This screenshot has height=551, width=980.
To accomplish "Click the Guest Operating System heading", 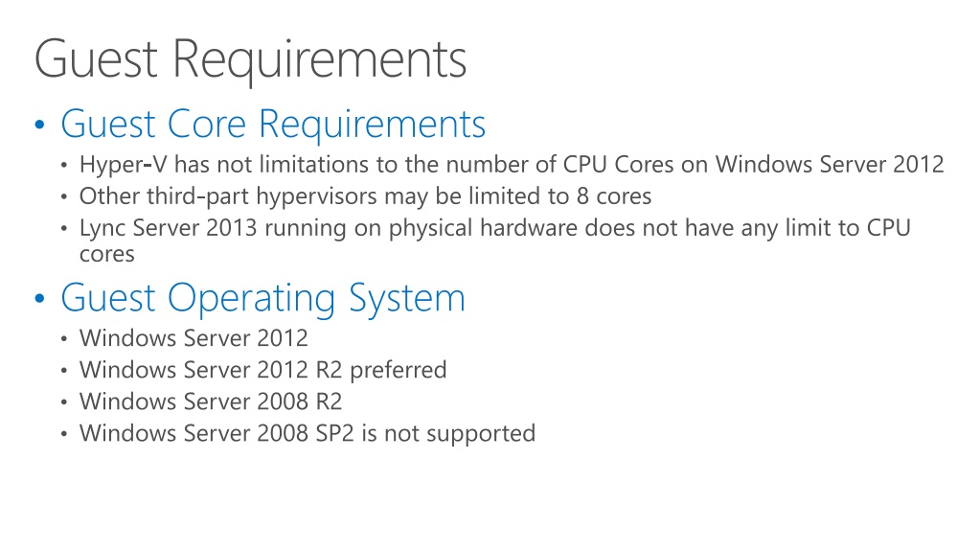I will click(263, 298).
